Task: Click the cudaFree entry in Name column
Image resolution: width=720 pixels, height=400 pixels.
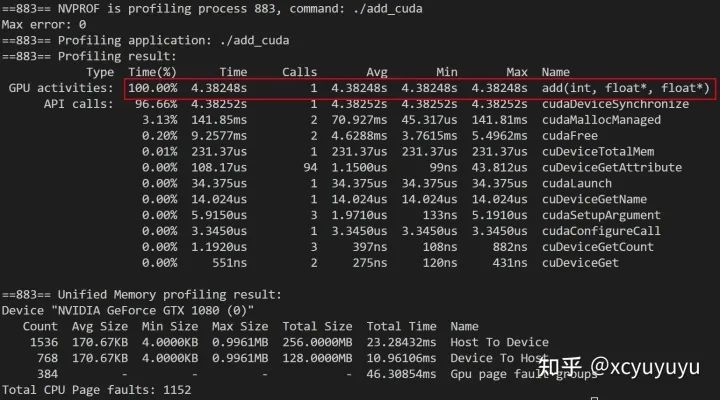Action: (x=569, y=136)
